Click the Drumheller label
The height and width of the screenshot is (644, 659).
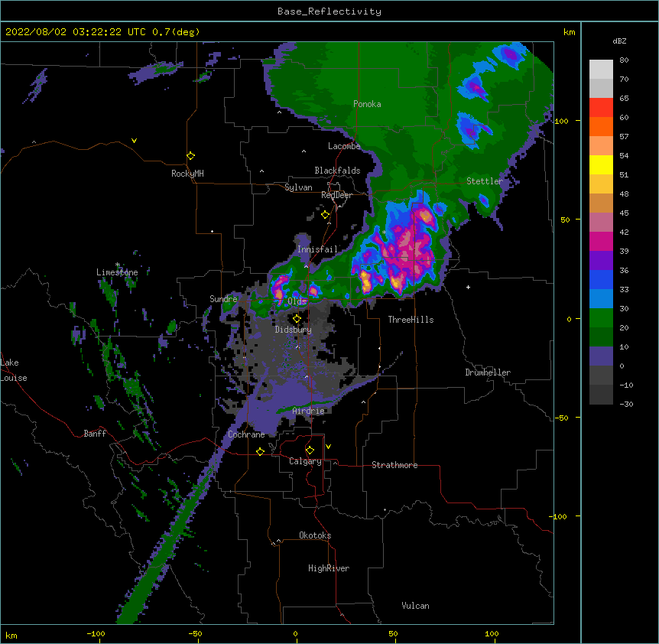(x=488, y=372)
